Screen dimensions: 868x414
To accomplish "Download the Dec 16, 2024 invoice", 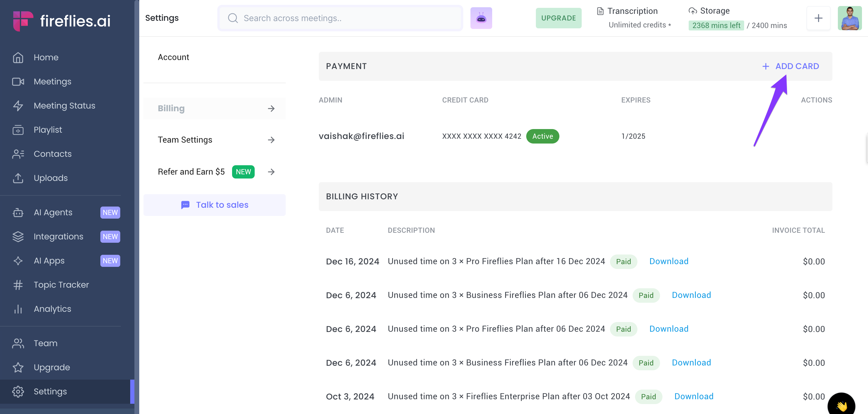I will 668,261.
